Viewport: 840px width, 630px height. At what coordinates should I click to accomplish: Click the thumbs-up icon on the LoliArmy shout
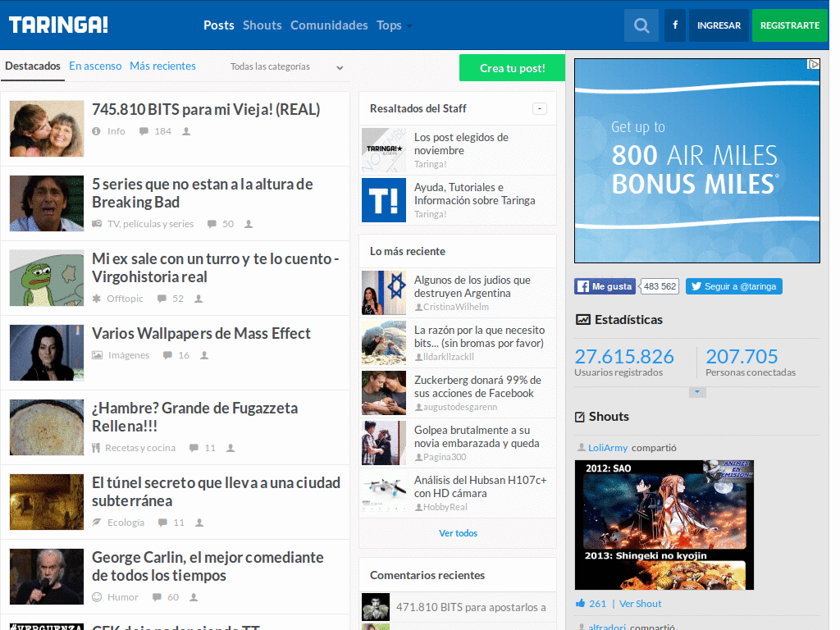coord(580,603)
